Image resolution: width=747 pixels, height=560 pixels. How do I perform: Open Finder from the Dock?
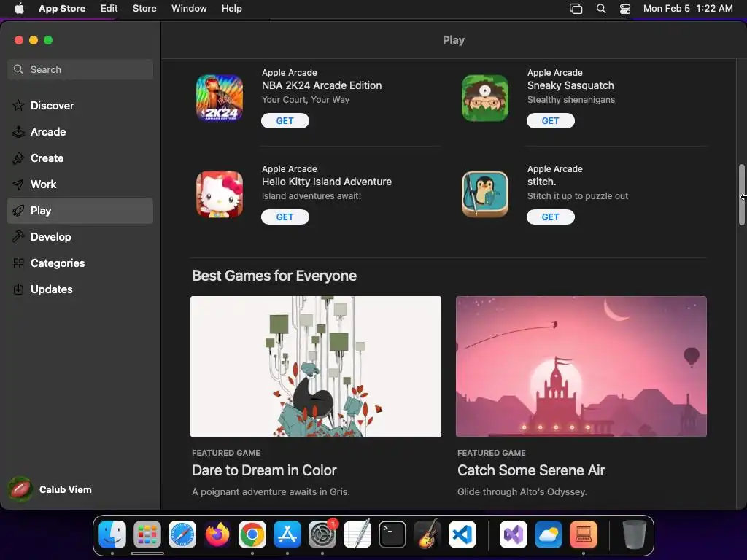point(112,534)
